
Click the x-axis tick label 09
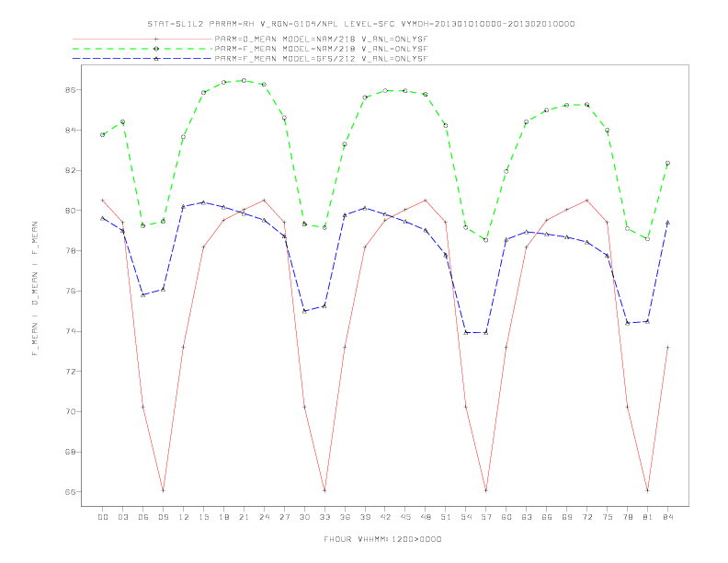(x=163, y=517)
